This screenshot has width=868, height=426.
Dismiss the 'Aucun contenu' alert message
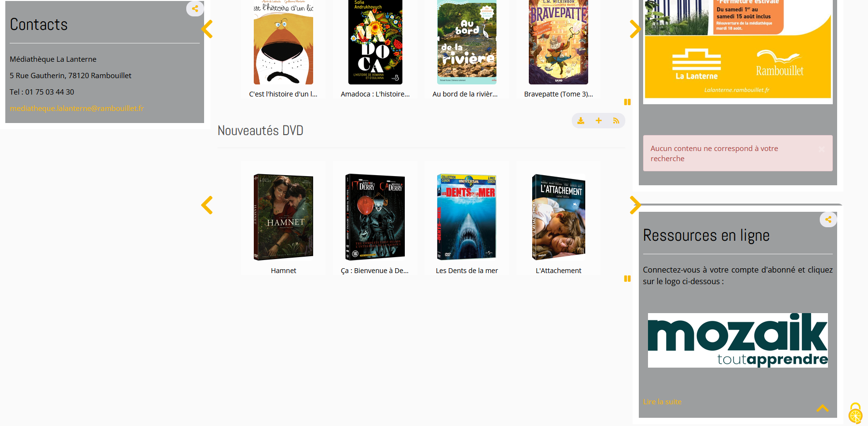(822, 149)
